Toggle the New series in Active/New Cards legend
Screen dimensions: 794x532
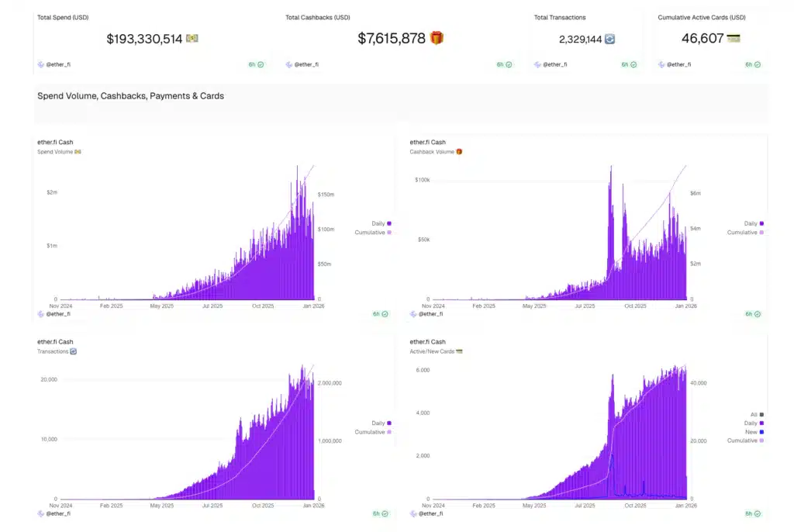[753, 432]
